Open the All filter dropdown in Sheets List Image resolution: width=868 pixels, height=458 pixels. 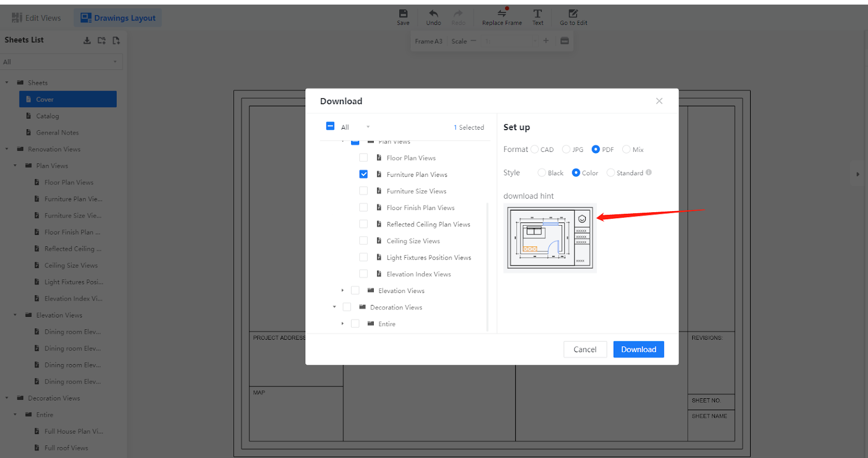point(61,62)
